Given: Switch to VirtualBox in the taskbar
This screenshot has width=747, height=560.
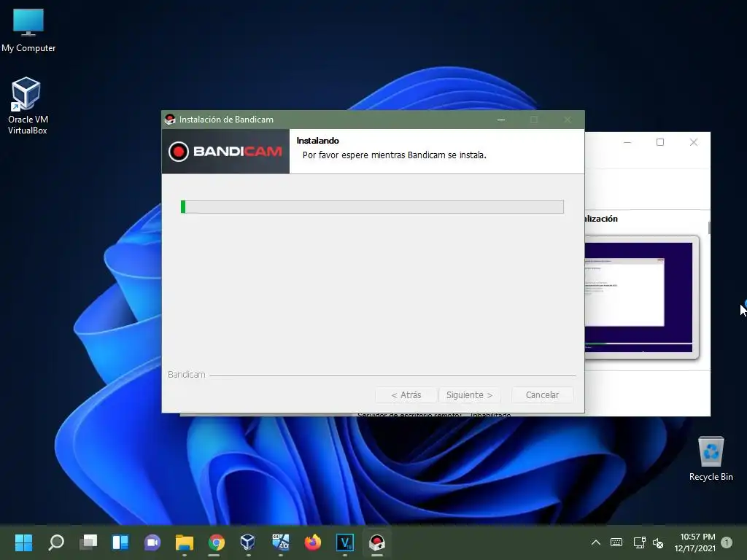Looking at the screenshot, I should pyautogui.click(x=248, y=542).
